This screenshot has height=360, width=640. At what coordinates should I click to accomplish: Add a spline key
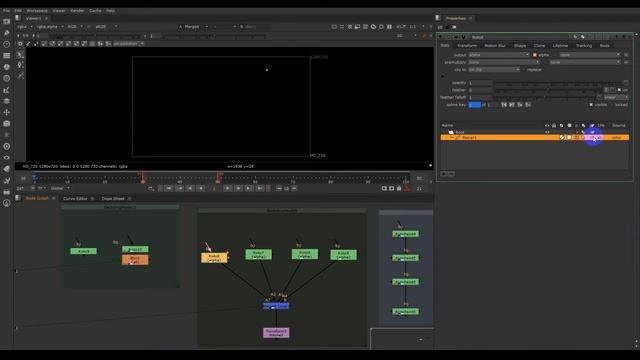coord(520,105)
